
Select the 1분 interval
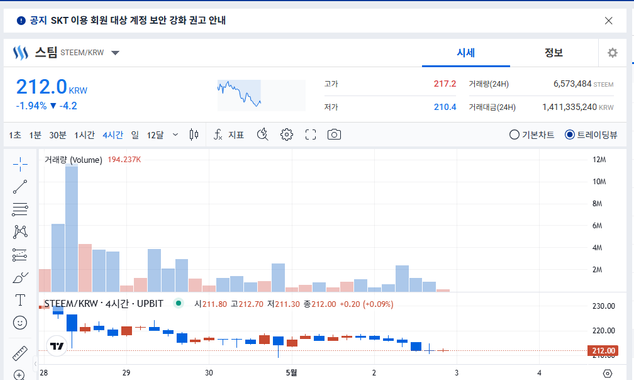point(35,135)
